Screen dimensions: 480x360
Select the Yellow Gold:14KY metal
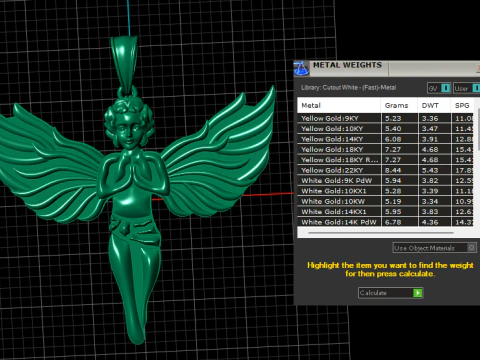click(x=339, y=139)
